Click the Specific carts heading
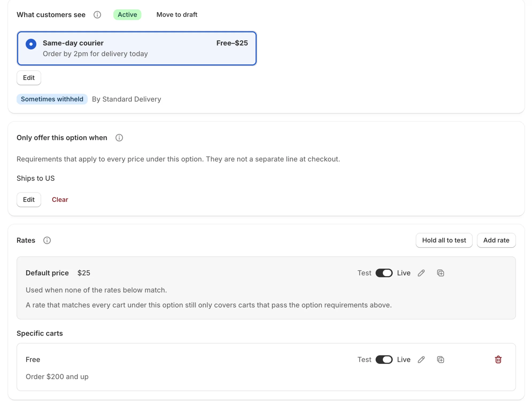 click(x=40, y=333)
